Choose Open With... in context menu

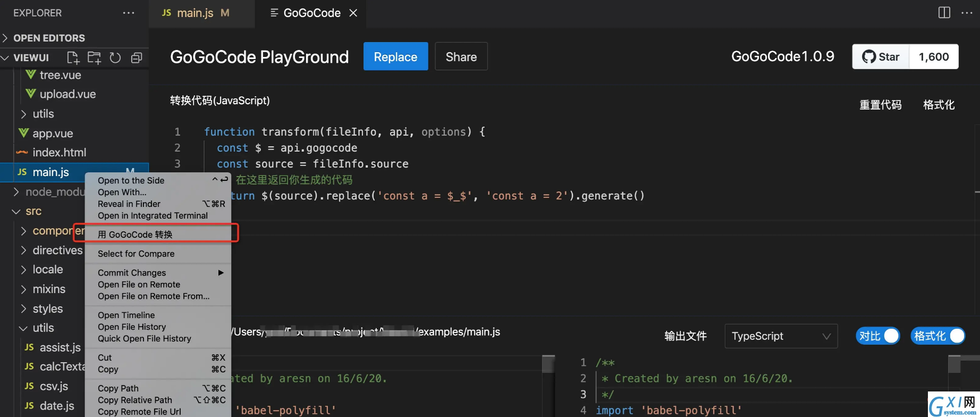(x=158, y=192)
